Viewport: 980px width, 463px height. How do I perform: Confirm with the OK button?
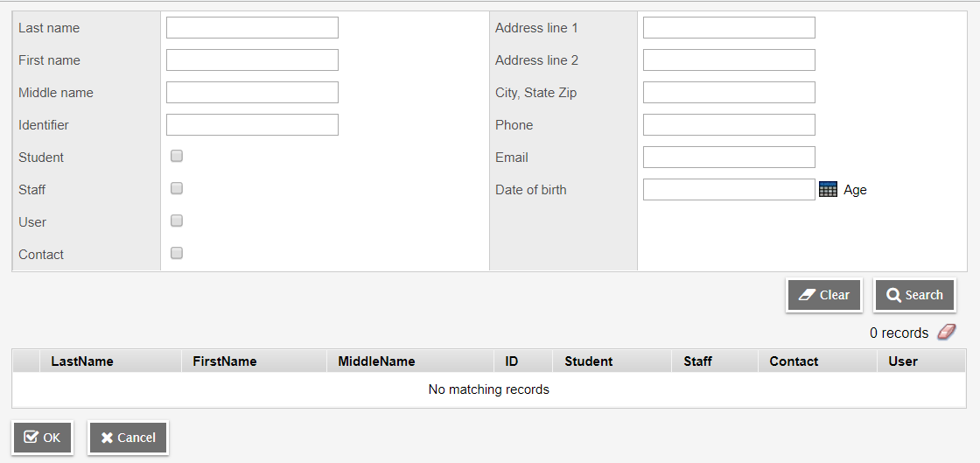pos(43,438)
